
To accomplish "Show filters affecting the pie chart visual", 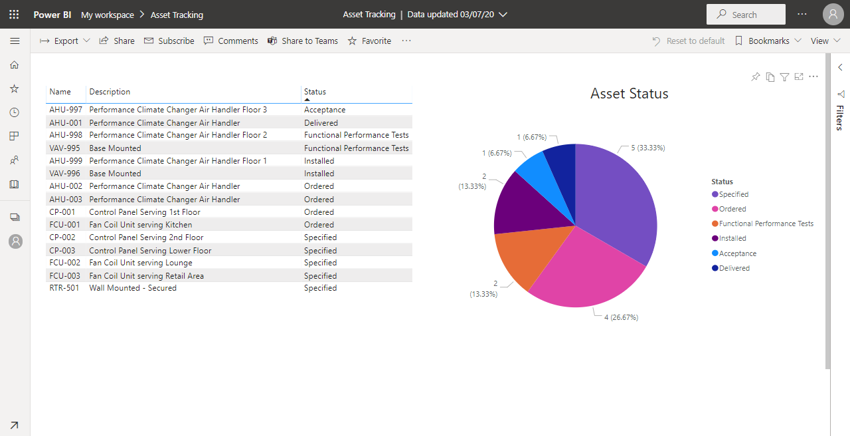I will (x=784, y=77).
